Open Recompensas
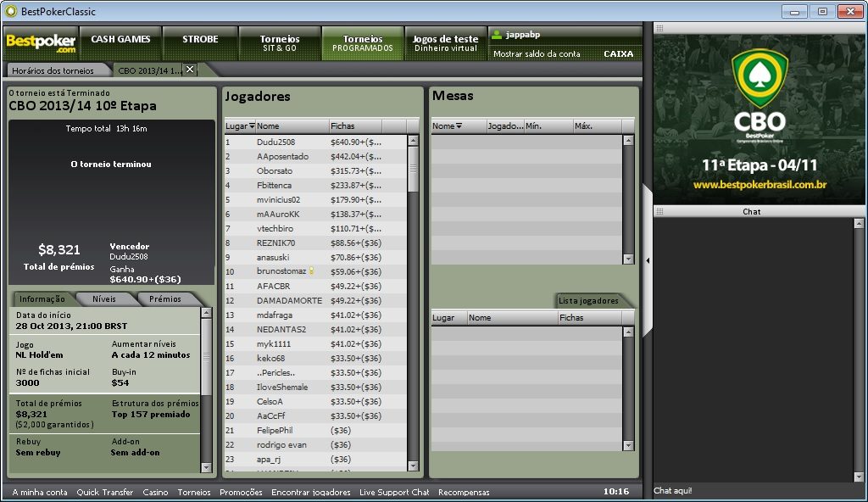 [x=464, y=492]
